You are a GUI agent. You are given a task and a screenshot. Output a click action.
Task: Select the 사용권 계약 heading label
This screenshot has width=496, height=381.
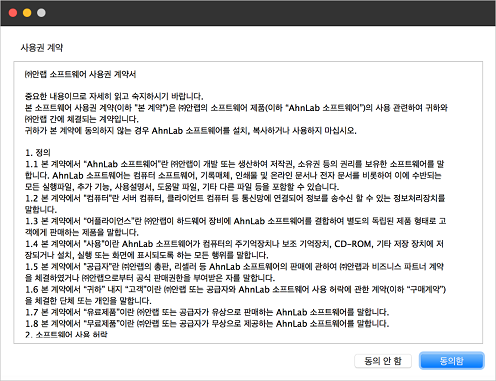coord(42,48)
